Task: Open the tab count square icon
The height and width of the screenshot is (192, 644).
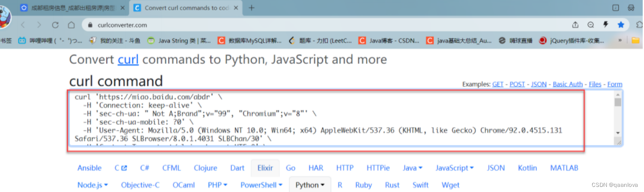Action: pyautogui.click(x=616, y=8)
